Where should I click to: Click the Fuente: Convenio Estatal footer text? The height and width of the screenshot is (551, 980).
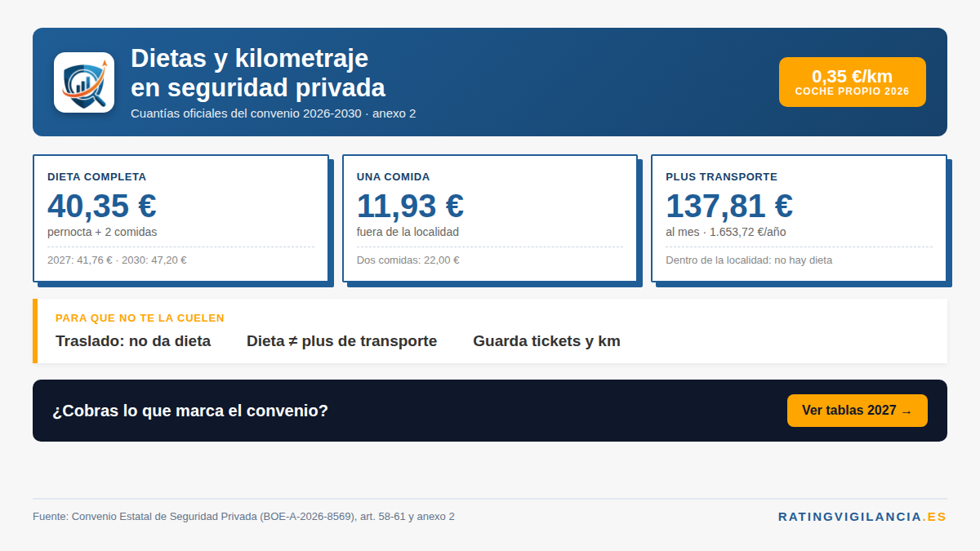point(243,517)
